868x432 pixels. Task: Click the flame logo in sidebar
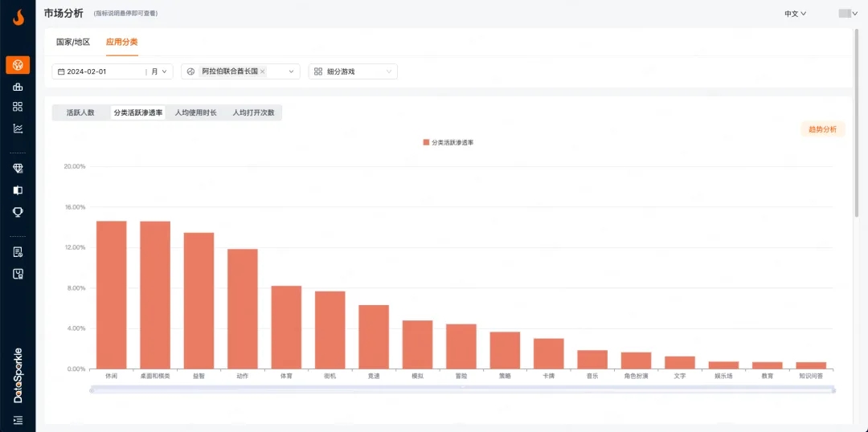point(18,17)
